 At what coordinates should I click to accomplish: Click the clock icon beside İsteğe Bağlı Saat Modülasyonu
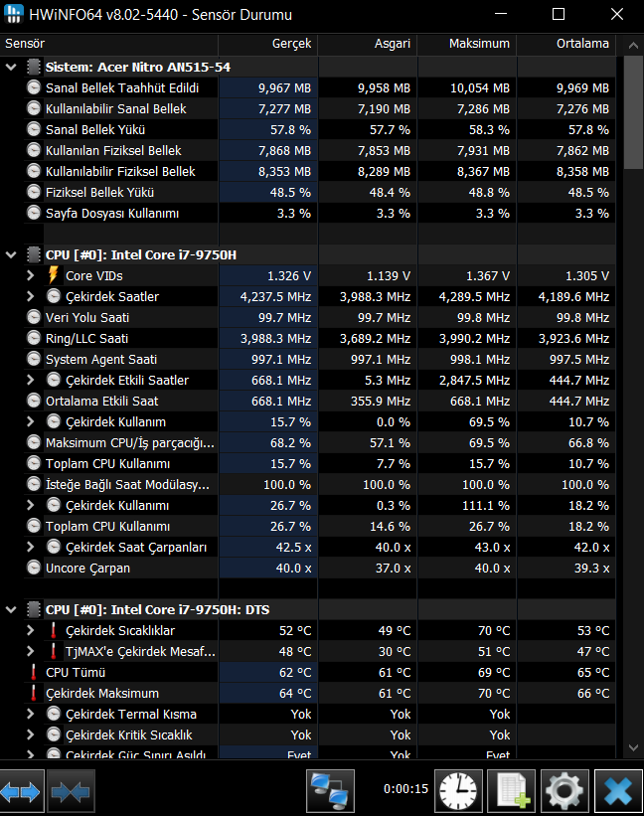(x=34, y=484)
